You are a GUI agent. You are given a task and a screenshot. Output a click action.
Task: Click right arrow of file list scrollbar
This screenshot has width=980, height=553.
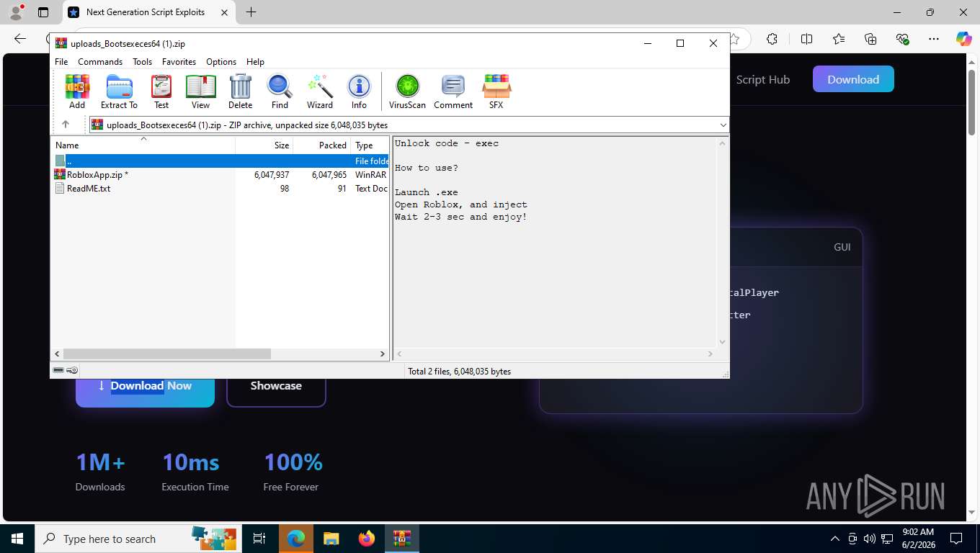point(383,354)
